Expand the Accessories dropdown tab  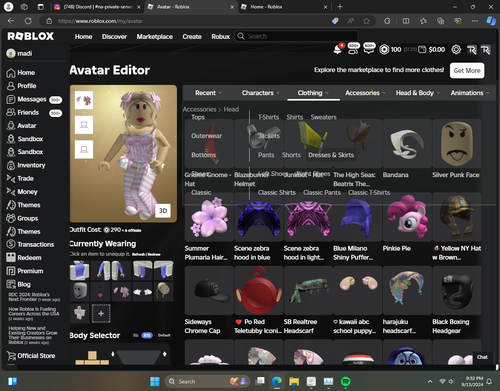[x=365, y=93]
